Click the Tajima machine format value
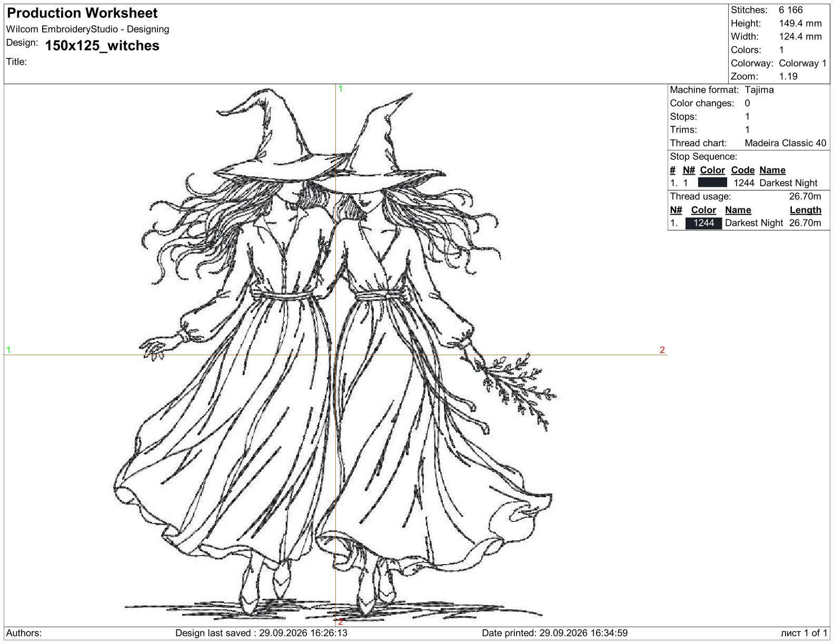834x644 pixels. pos(759,90)
